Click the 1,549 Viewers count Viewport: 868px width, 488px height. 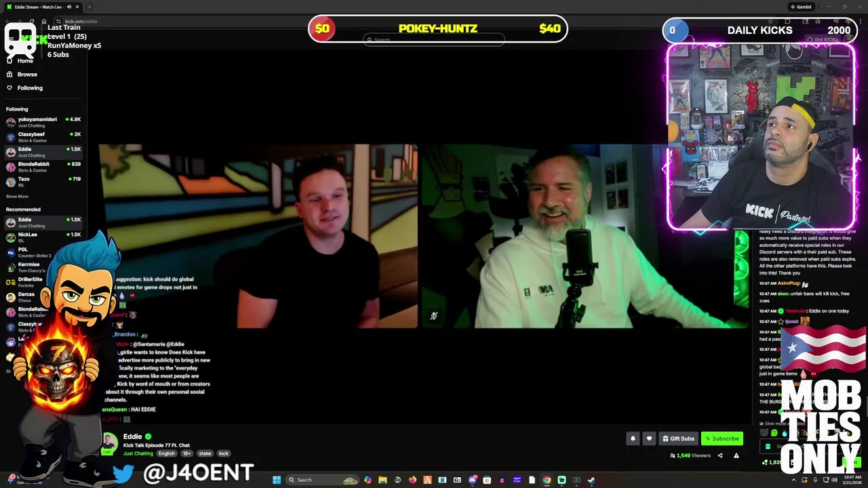[690, 455]
